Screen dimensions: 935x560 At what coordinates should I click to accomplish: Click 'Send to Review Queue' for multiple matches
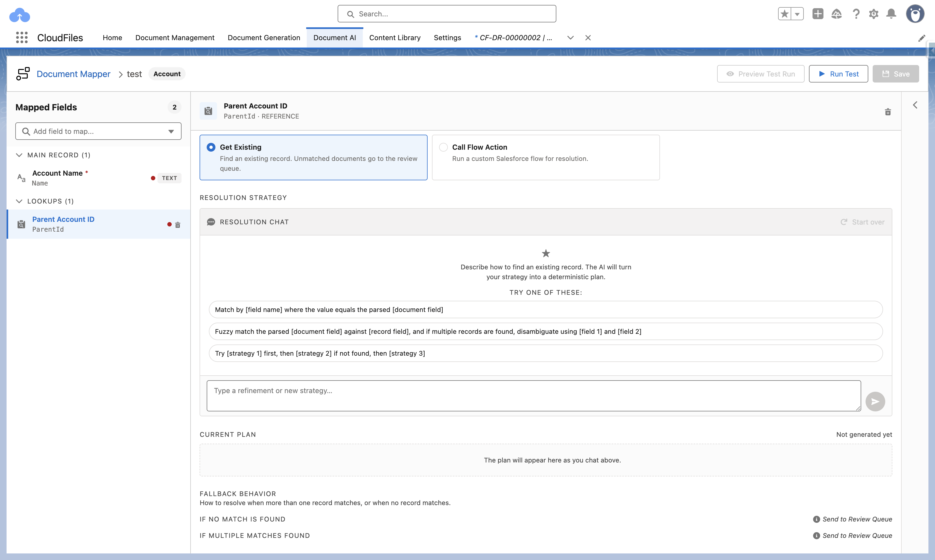click(x=857, y=535)
